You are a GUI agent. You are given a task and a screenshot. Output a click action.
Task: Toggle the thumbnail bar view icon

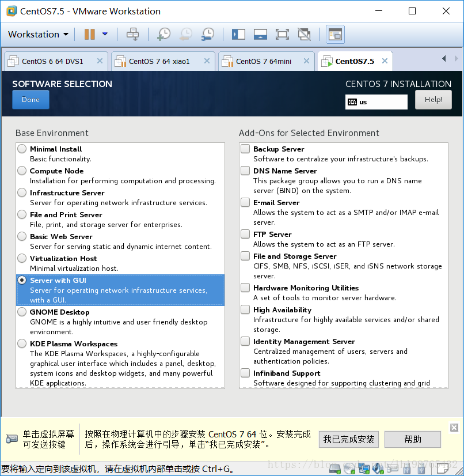click(260, 35)
